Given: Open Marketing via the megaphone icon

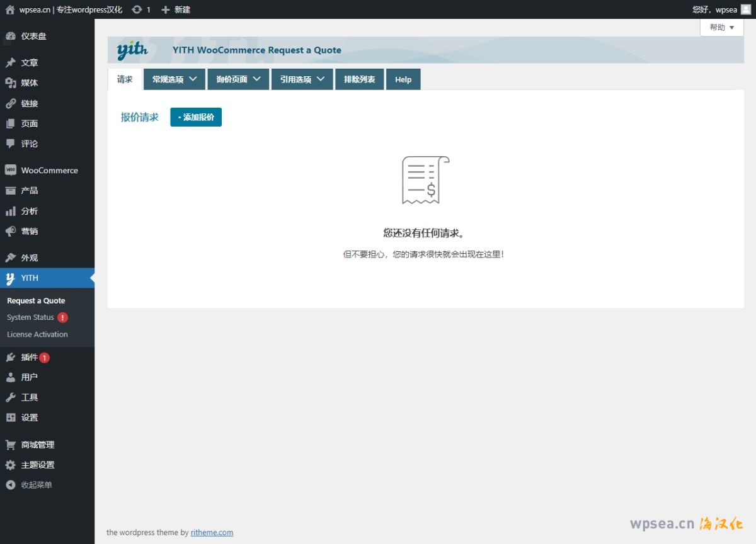Looking at the screenshot, I should [10, 231].
